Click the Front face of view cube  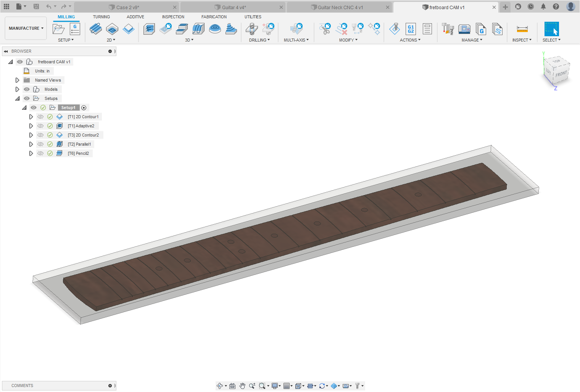tap(561, 74)
